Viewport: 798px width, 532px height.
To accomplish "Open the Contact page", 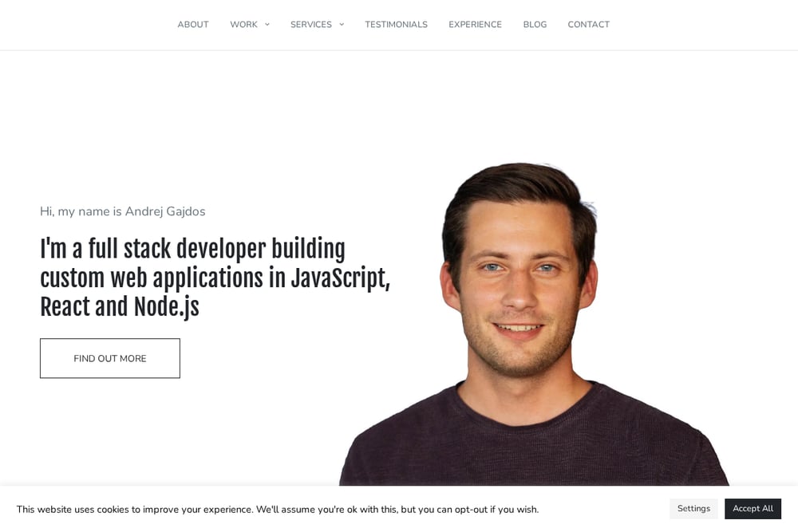I will pyautogui.click(x=588, y=25).
